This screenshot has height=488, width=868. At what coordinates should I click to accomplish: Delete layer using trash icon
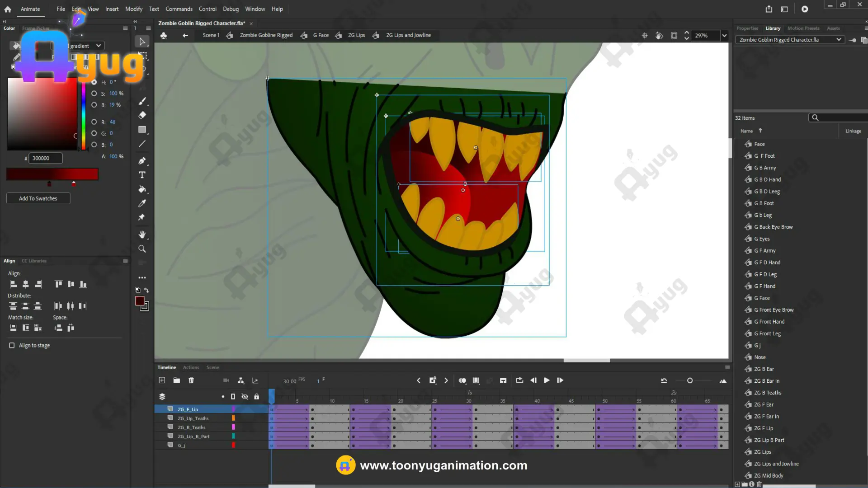[191, 380]
